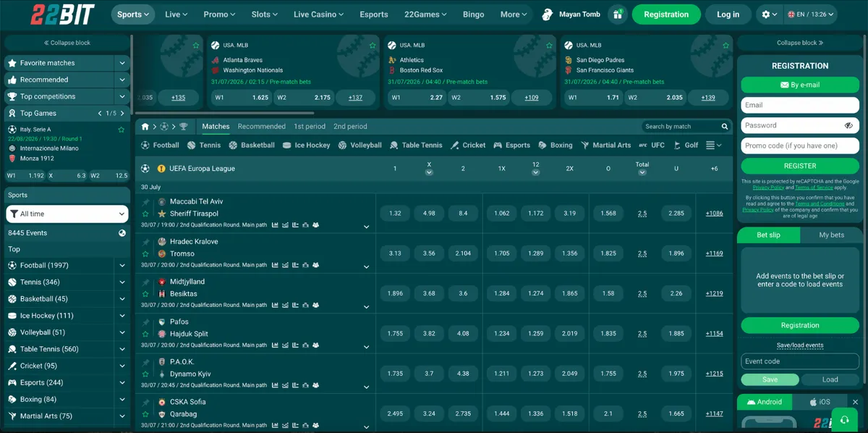This screenshot has width=868, height=433.
Task: Open the Live menu in top navigation
Action: (x=176, y=14)
